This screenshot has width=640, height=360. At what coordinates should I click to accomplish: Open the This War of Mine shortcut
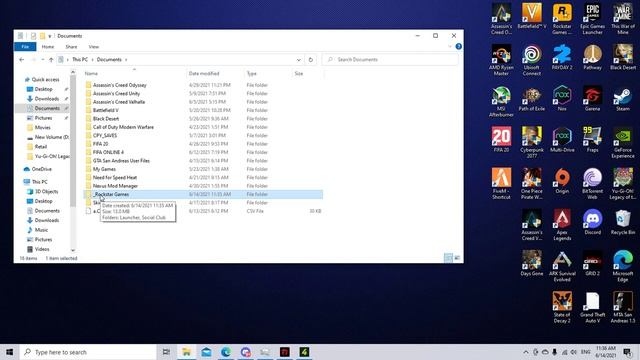622,19
